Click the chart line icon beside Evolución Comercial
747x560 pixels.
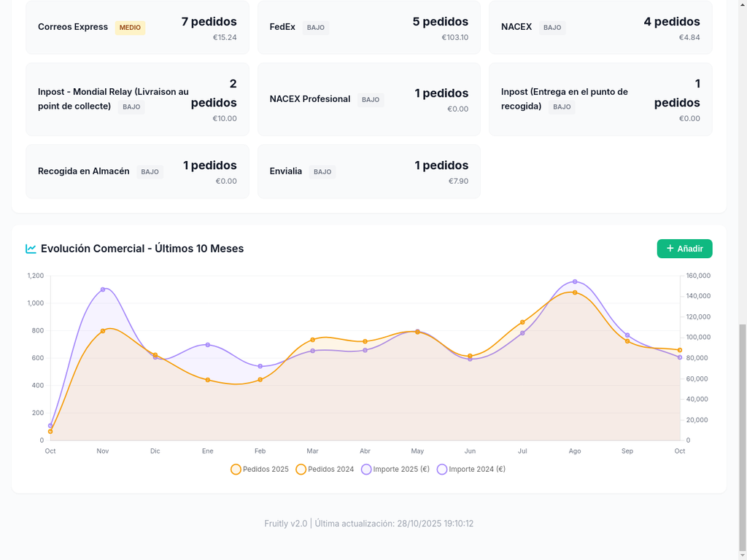tap(31, 249)
